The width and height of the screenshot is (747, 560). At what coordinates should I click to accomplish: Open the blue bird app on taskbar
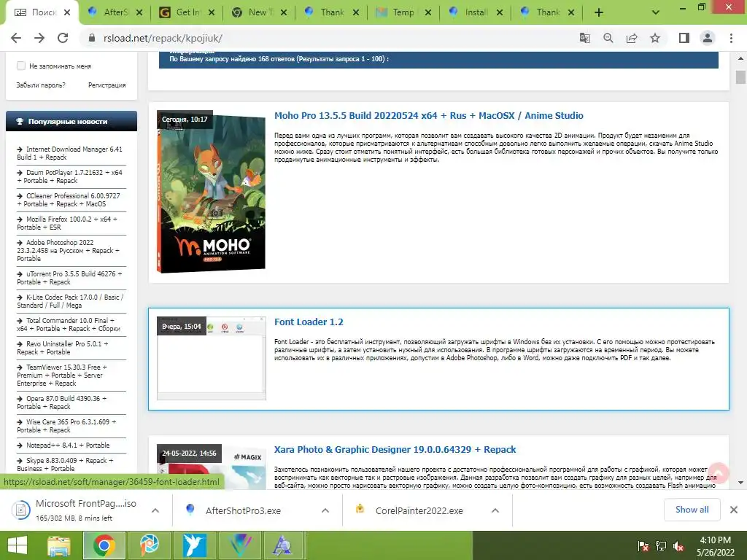pos(194,545)
